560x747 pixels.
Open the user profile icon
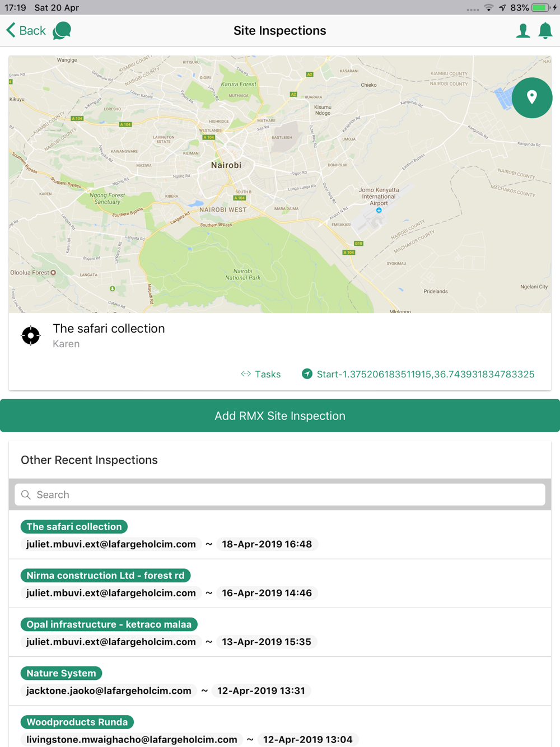tap(522, 31)
